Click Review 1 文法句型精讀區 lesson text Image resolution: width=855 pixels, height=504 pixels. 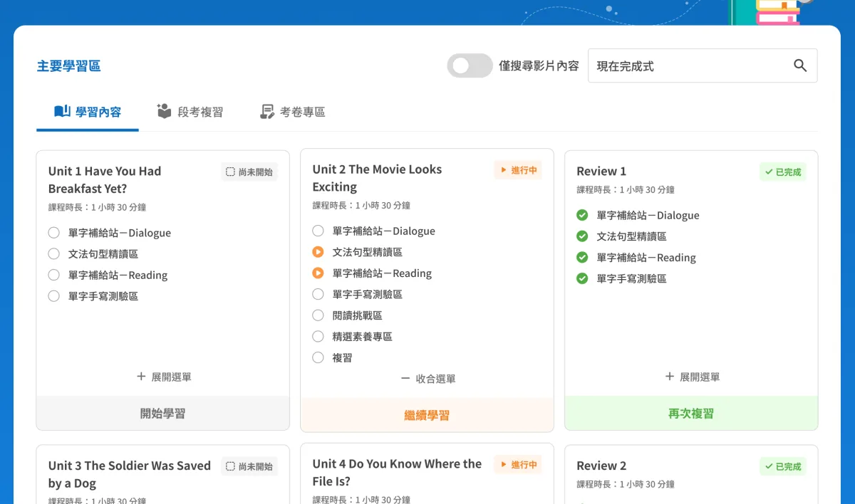(631, 236)
